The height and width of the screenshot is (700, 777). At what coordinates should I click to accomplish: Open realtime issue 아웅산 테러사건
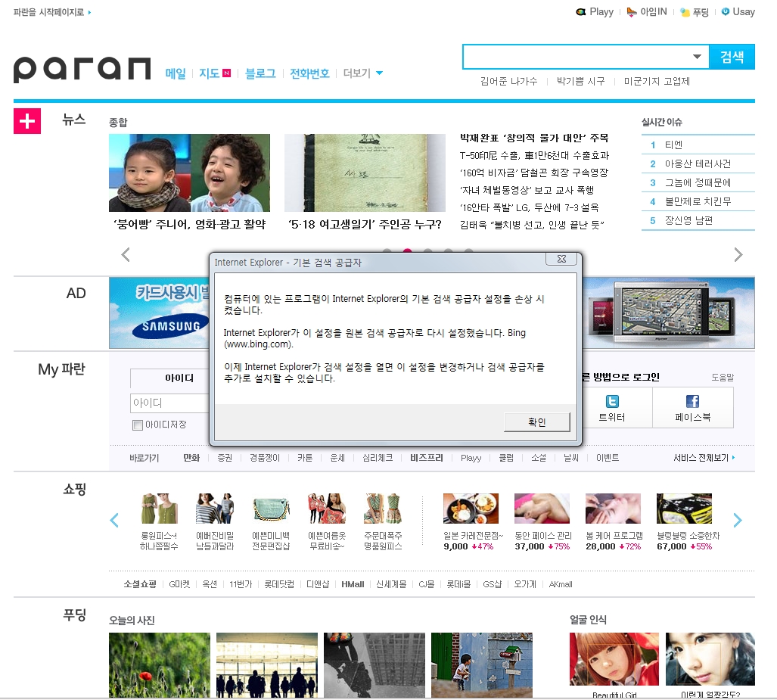[x=698, y=163]
